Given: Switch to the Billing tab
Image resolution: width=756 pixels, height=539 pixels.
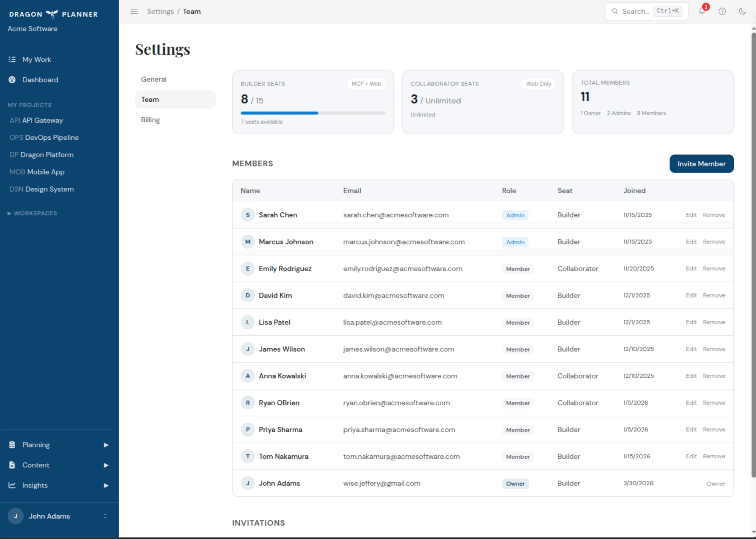Looking at the screenshot, I should pyautogui.click(x=150, y=120).
